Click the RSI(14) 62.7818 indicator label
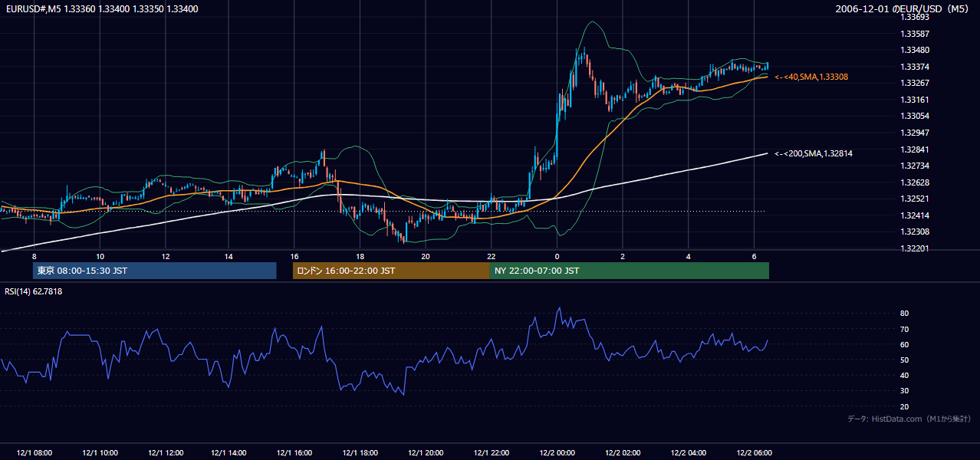Screen dimensions: 980x460 coord(34,291)
